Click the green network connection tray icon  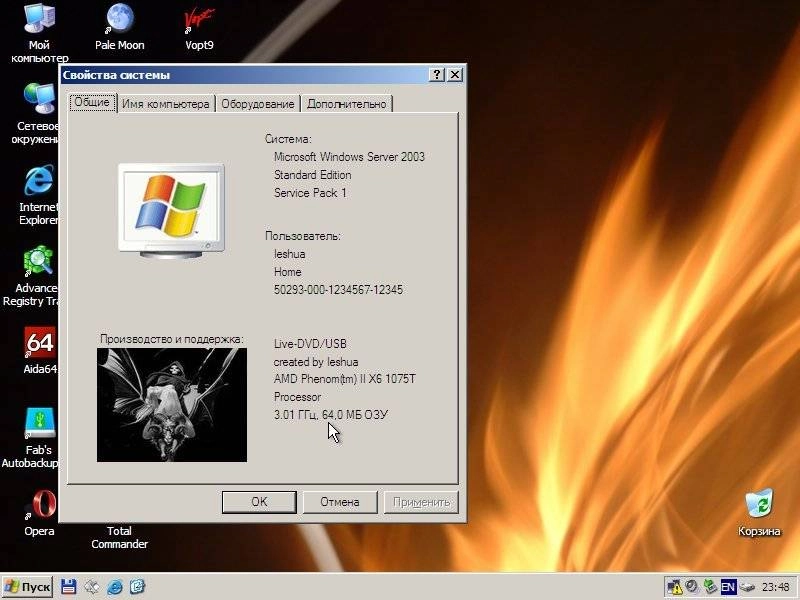pyautogui.click(x=710, y=587)
